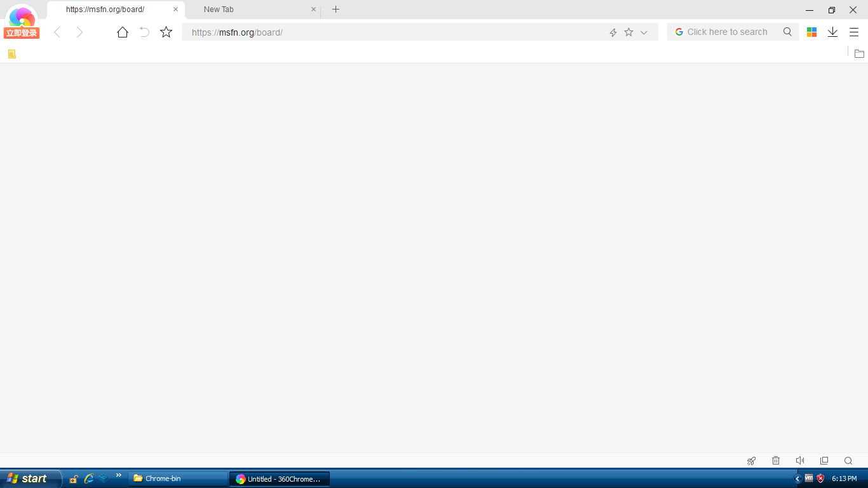Toggle the sound mute icon in status bar
The image size is (868, 488).
(800, 461)
